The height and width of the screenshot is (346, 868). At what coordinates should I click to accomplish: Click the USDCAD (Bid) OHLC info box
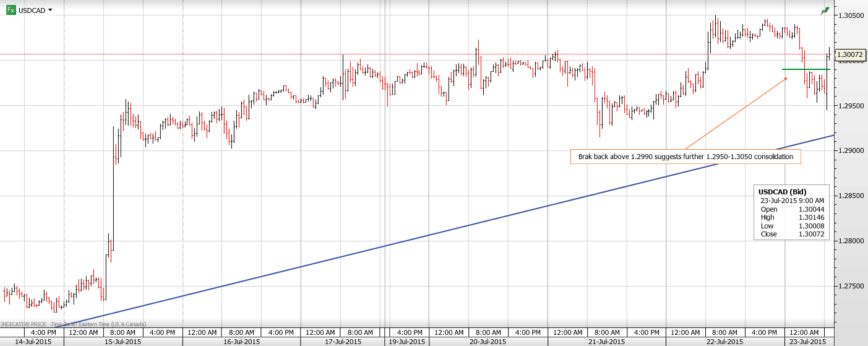coord(791,212)
